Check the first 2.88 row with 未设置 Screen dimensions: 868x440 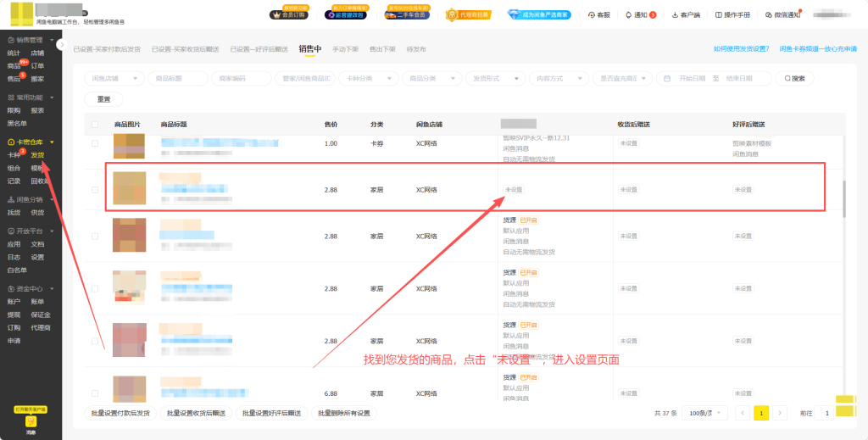(95, 190)
